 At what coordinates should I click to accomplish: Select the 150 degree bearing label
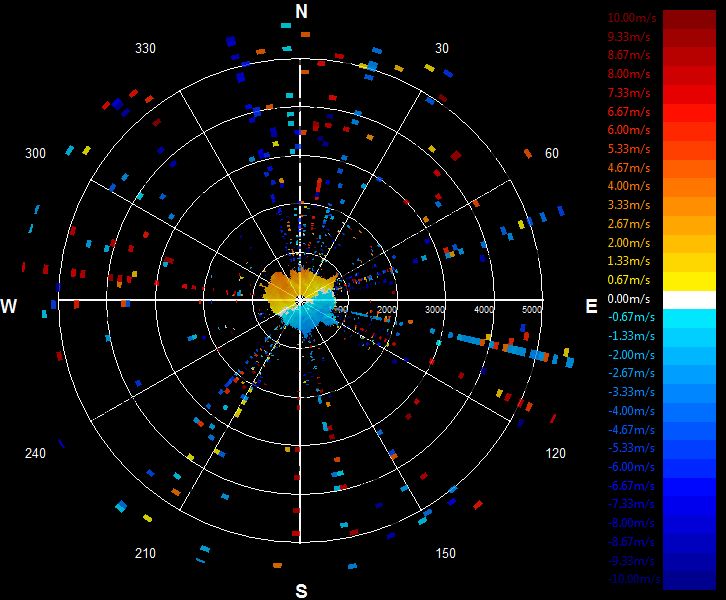pyautogui.click(x=445, y=553)
